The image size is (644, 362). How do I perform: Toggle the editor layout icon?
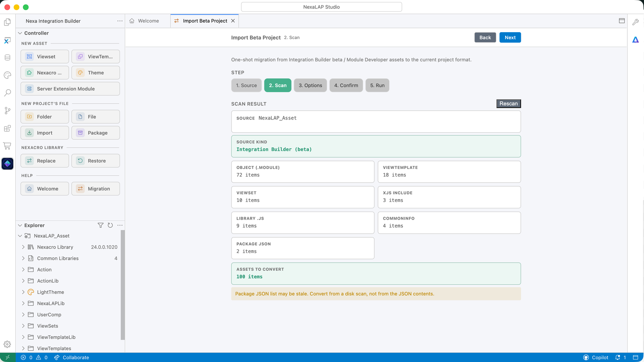(x=622, y=21)
